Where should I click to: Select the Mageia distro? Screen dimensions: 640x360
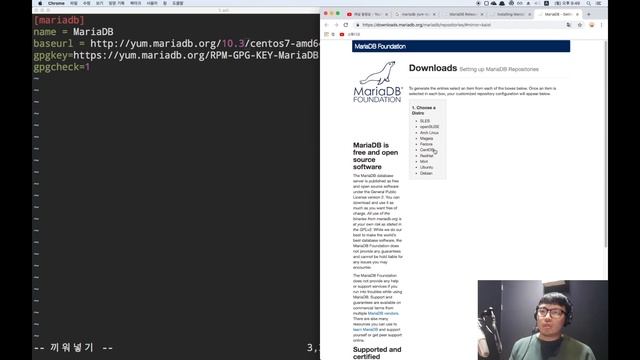coord(426,138)
